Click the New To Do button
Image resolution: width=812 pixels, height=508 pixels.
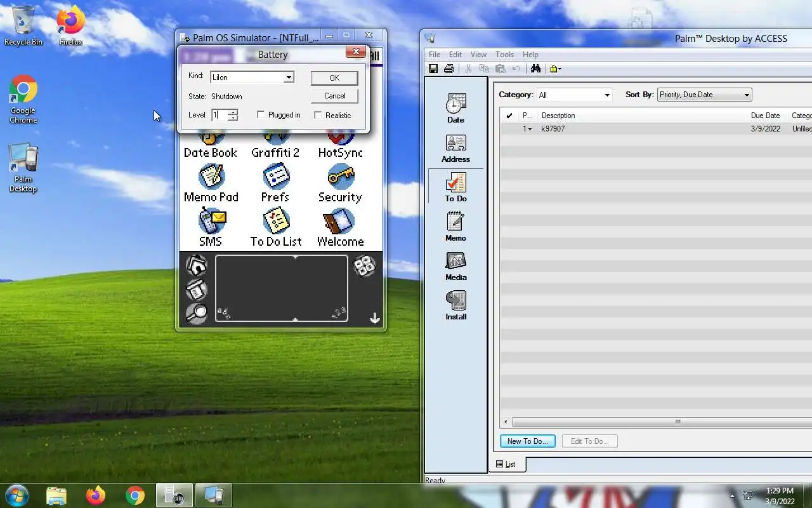(x=527, y=441)
